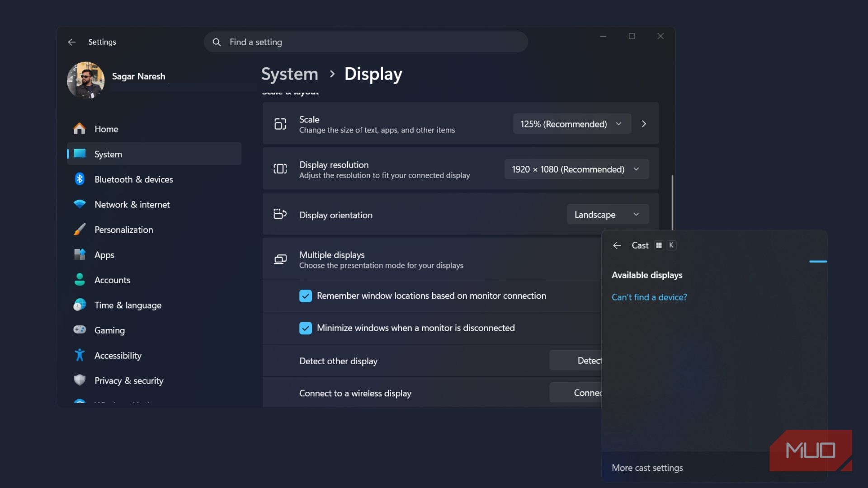Go back using Cast panel arrow
868x488 pixels.
click(617, 245)
